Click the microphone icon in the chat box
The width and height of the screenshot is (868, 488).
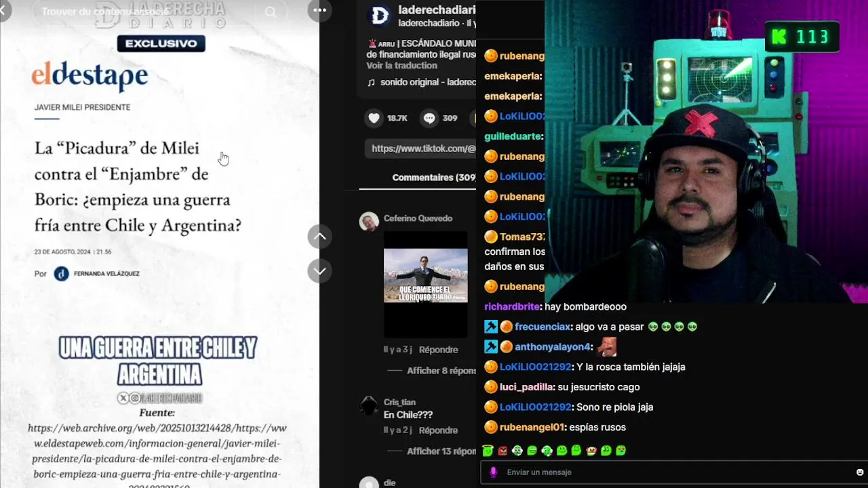click(493, 472)
